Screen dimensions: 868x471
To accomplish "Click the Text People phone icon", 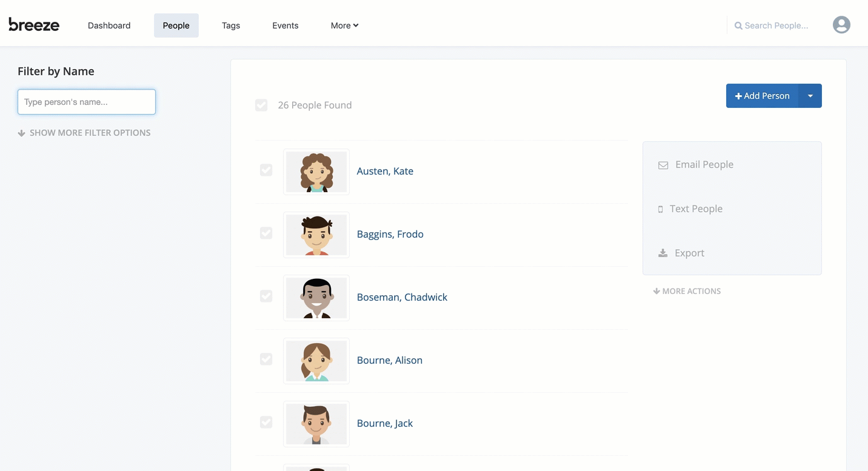I will point(661,209).
